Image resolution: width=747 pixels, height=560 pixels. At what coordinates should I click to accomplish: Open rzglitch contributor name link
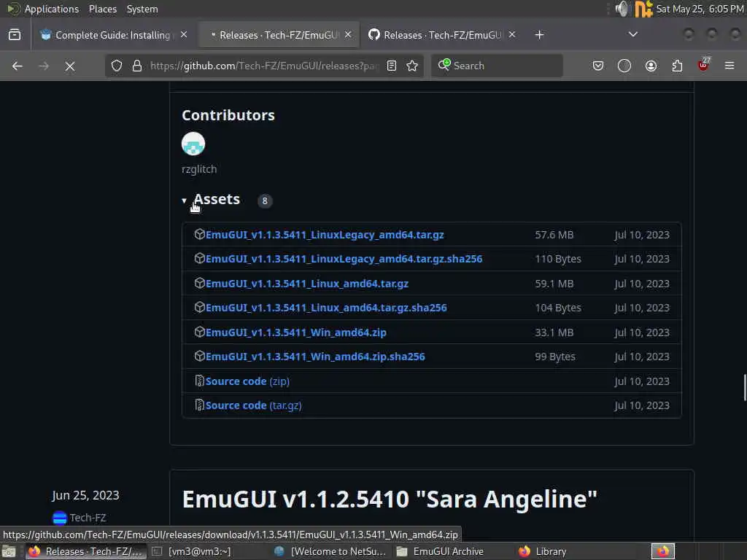(x=199, y=169)
